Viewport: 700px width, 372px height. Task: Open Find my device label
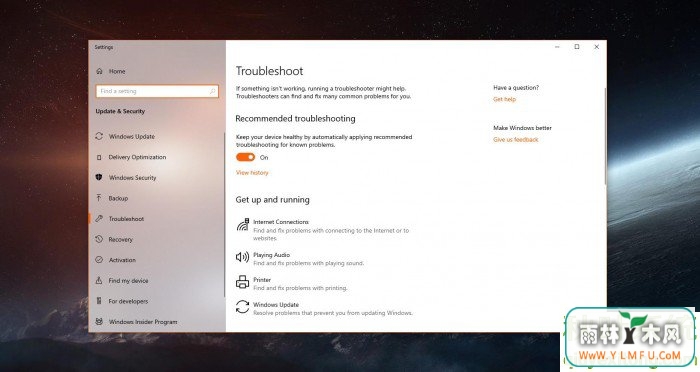point(128,280)
